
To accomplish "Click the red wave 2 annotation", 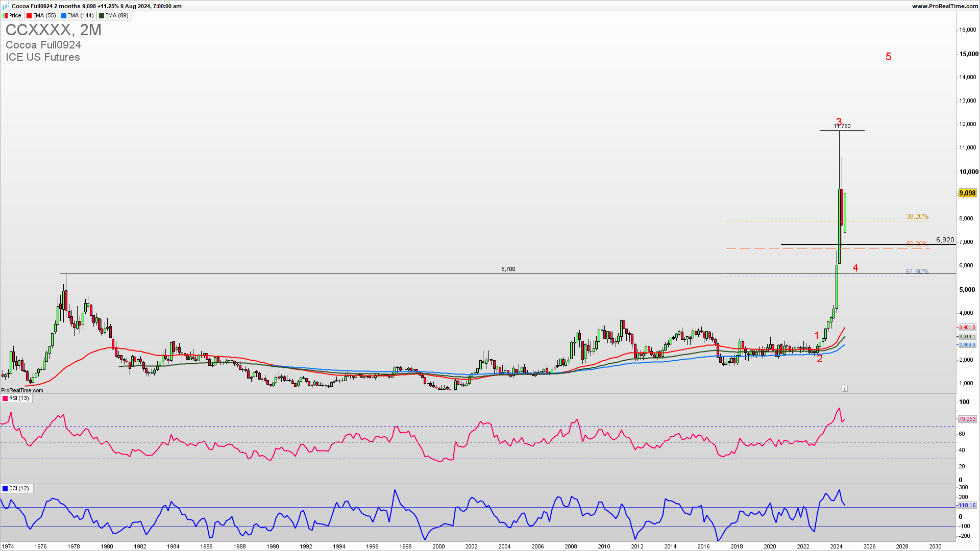I will [x=820, y=359].
